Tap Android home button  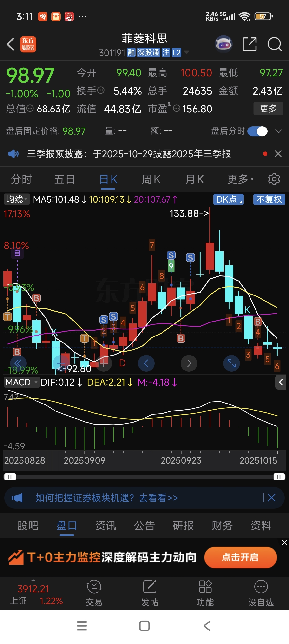click(144, 626)
